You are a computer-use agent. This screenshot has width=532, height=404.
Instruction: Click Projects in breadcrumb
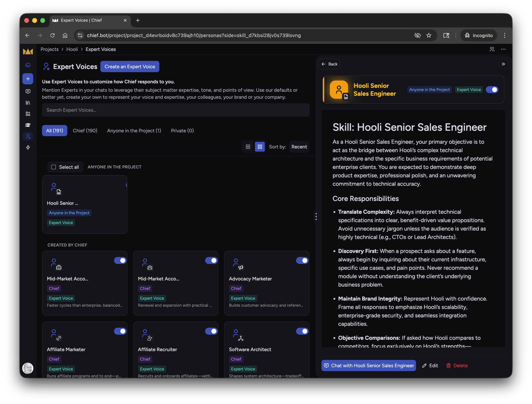(49, 49)
